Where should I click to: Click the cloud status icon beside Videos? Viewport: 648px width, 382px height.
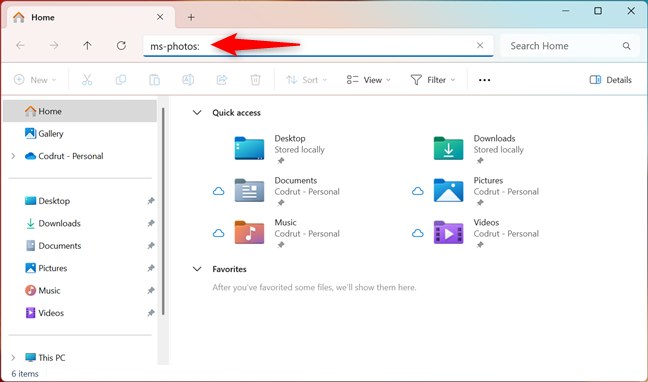click(418, 234)
